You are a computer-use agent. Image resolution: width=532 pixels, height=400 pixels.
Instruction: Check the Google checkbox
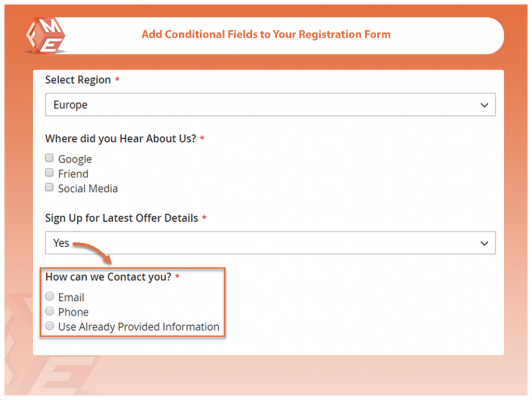point(49,158)
